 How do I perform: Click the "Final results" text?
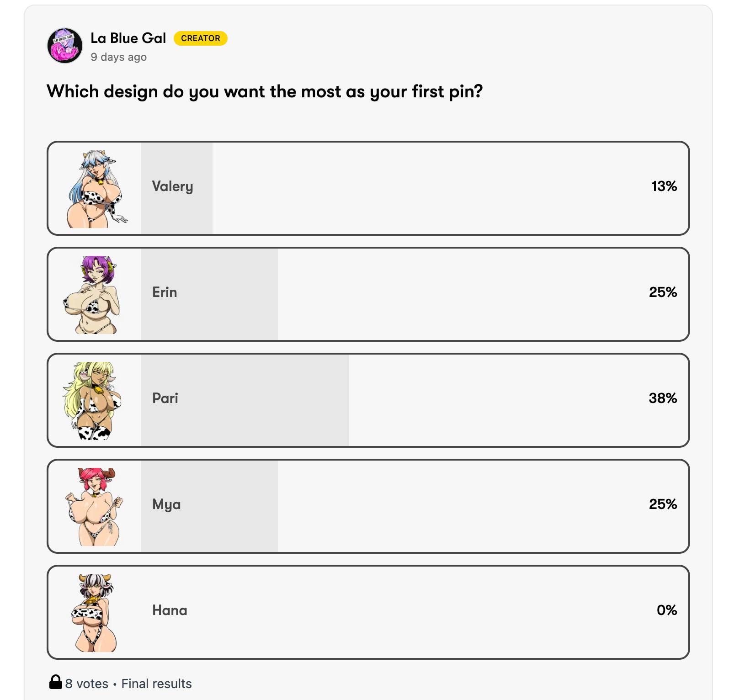[156, 684]
